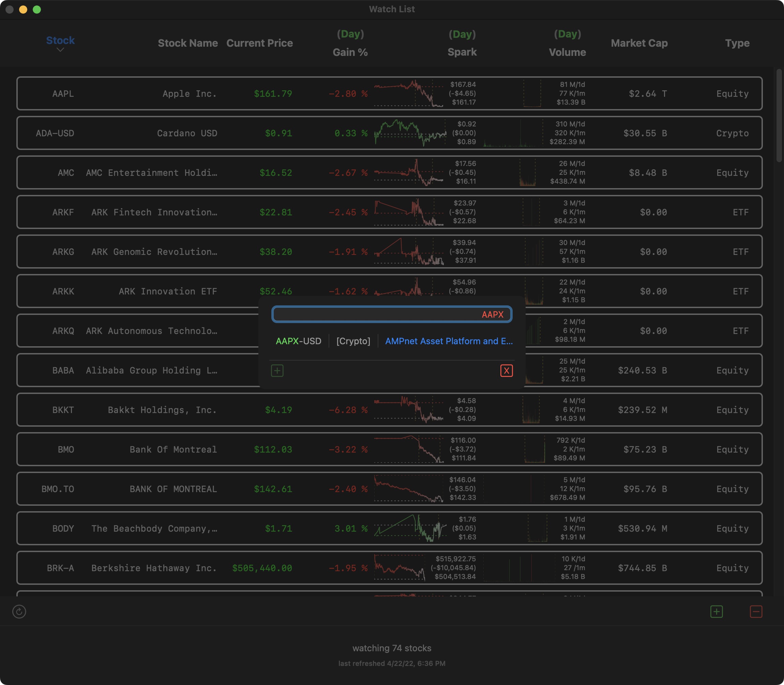Click the green plus icon in search popup
Image resolution: width=784 pixels, height=685 pixels.
point(277,370)
